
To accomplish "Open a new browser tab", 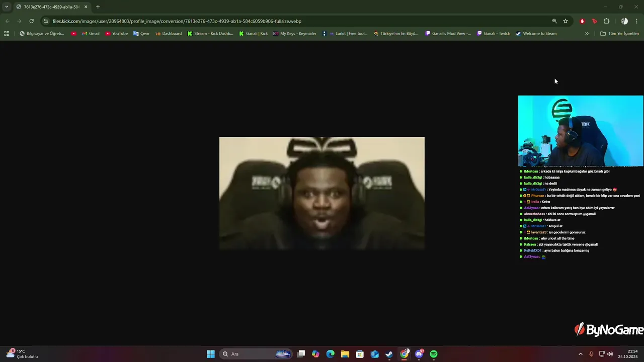I will 98,7.
